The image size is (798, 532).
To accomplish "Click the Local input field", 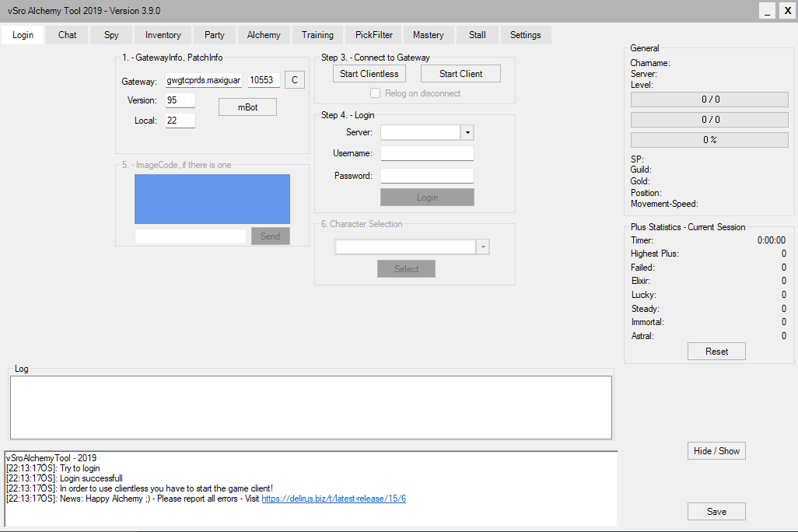I will point(180,121).
